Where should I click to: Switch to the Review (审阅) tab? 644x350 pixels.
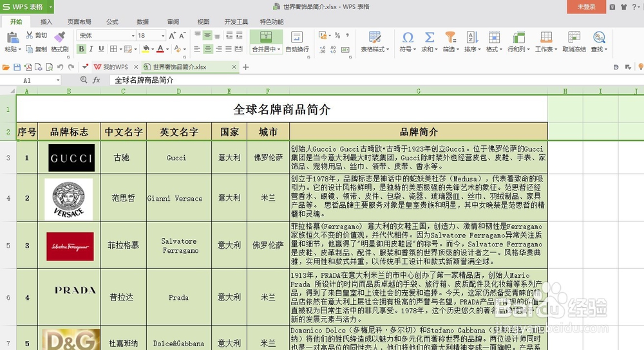point(173,22)
